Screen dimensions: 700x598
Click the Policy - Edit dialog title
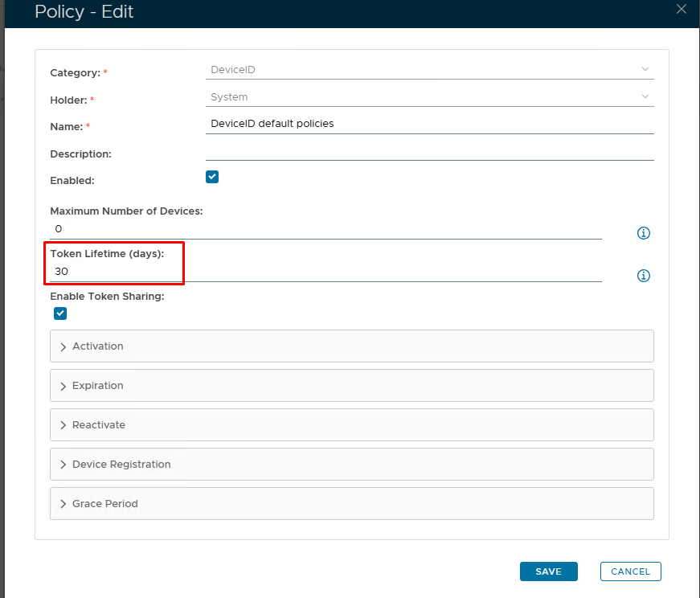[84, 12]
